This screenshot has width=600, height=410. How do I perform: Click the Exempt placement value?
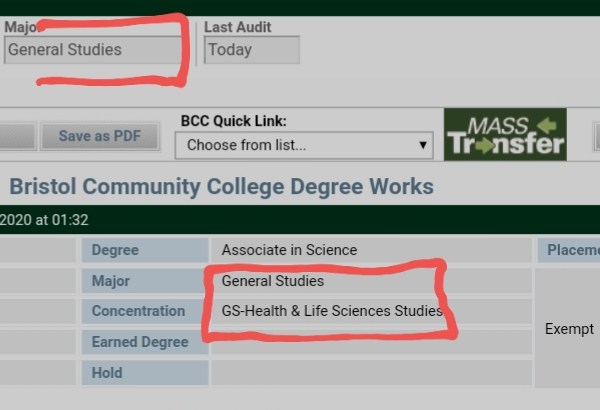(569, 329)
